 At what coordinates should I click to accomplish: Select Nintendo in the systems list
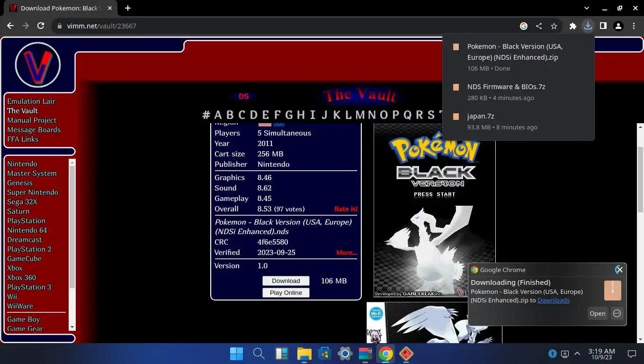pyautogui.click(x=22, y=164)
